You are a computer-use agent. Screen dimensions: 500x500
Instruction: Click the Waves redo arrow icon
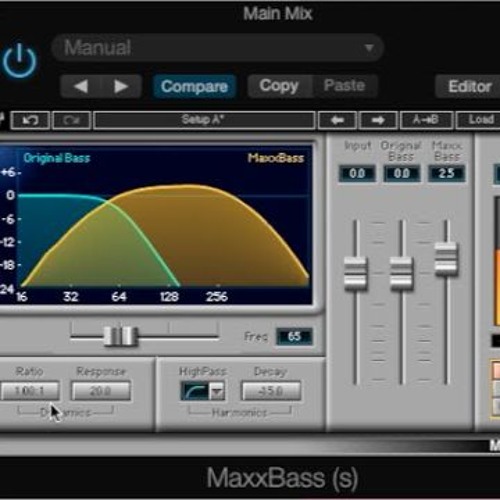coord(71,120)
